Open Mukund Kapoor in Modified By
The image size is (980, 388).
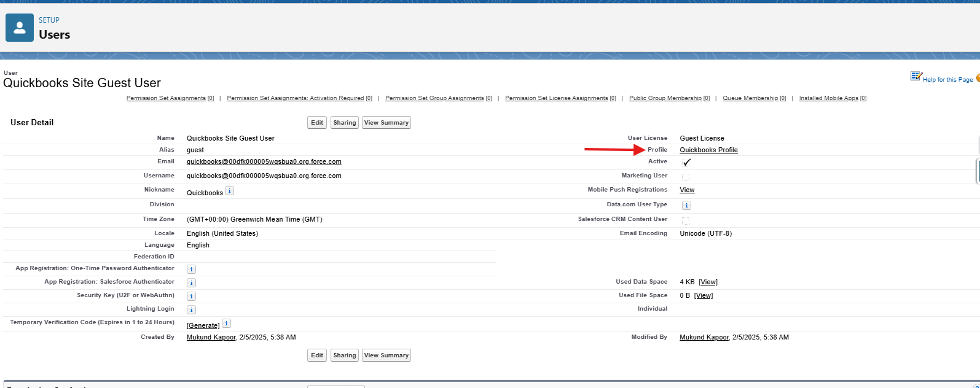pos(704,338)
